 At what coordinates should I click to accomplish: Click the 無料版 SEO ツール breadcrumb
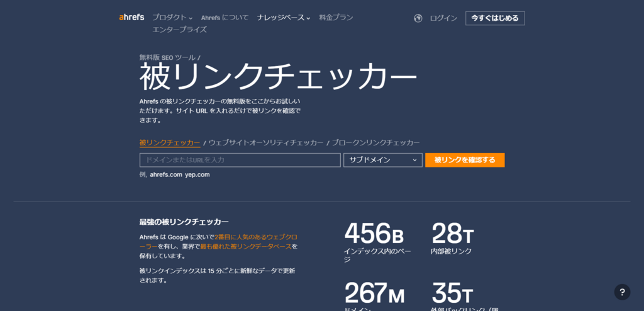tap(167, 58)
